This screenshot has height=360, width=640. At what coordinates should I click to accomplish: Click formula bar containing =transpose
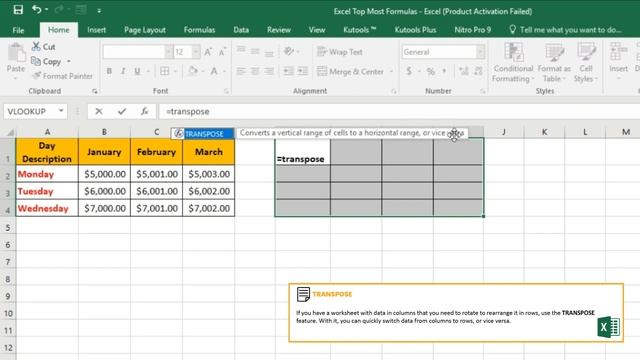click(x=400, y=111)
